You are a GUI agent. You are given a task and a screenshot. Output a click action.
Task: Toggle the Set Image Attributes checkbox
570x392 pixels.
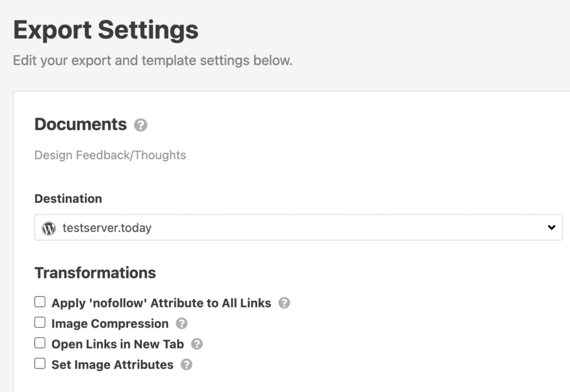[x=40, y=364]
